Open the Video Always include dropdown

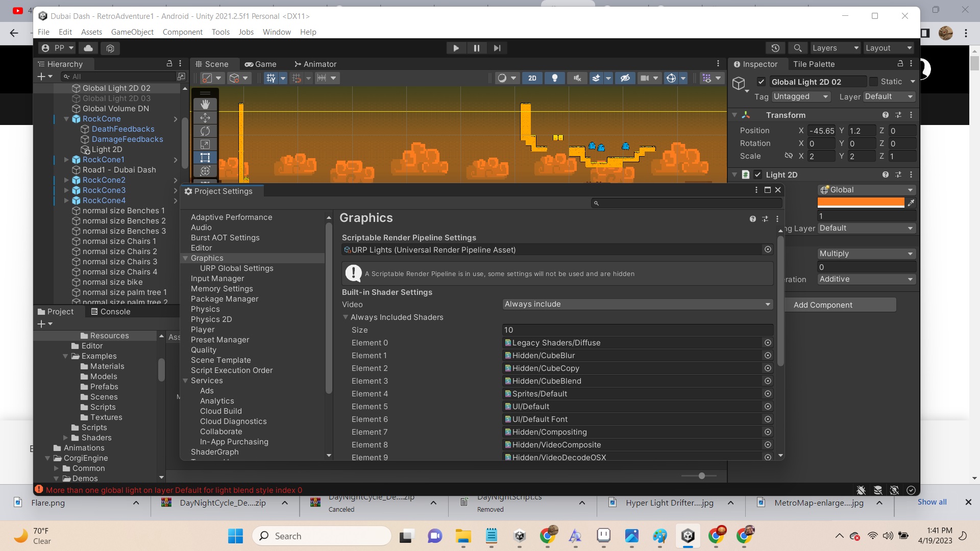click(638, 304)
